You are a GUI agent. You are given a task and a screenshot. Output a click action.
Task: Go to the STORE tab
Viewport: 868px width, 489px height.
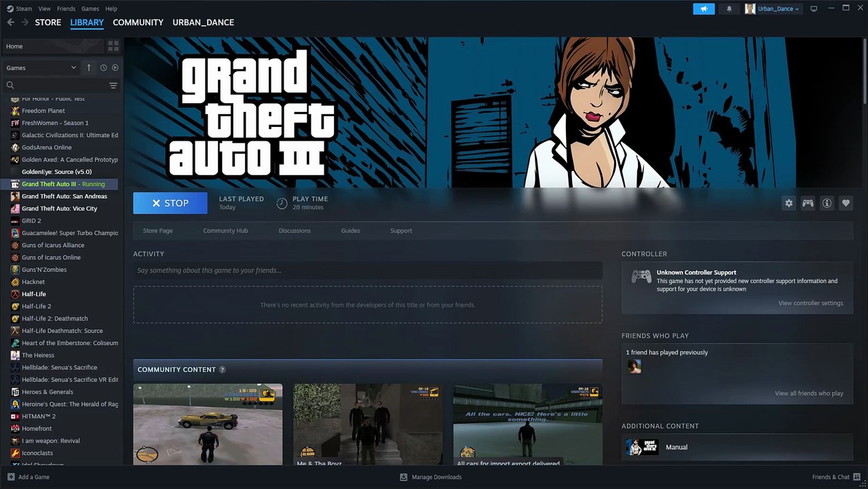(x=48, y=22)
